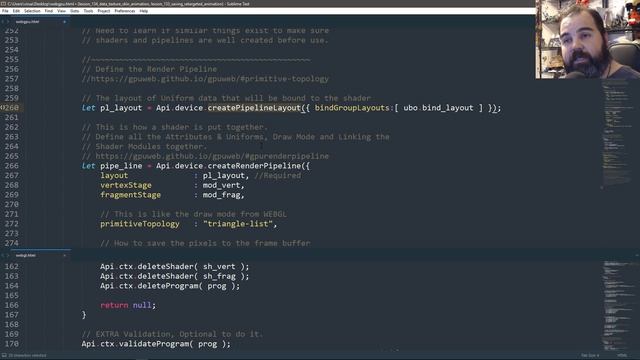Click the //Required comment
640x360 pixels.
pyautogui.click(x=278, y=176)
